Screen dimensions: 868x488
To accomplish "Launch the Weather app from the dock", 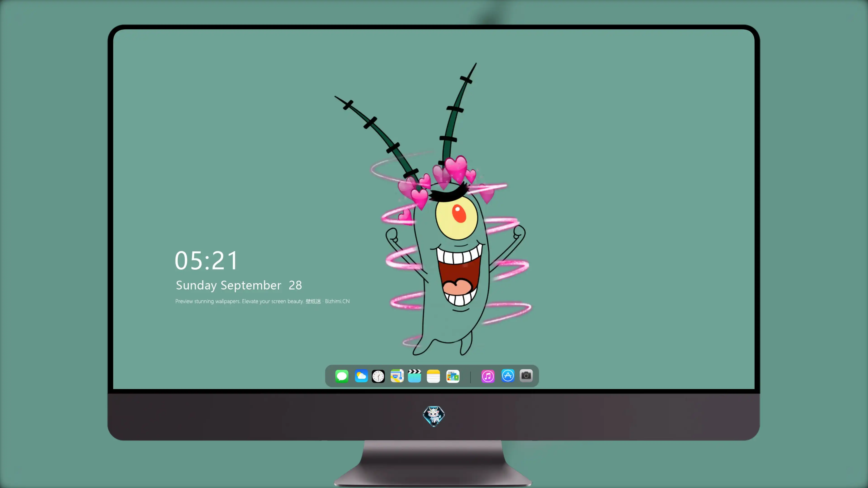I will tap(361, 376).
